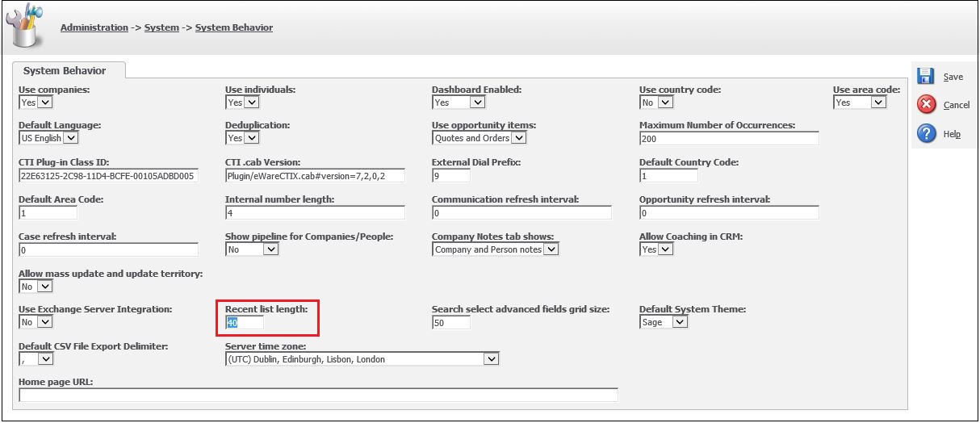Screen dimensions: 980x423
Task: Click the Case refresh interval field
Action: 108,249
